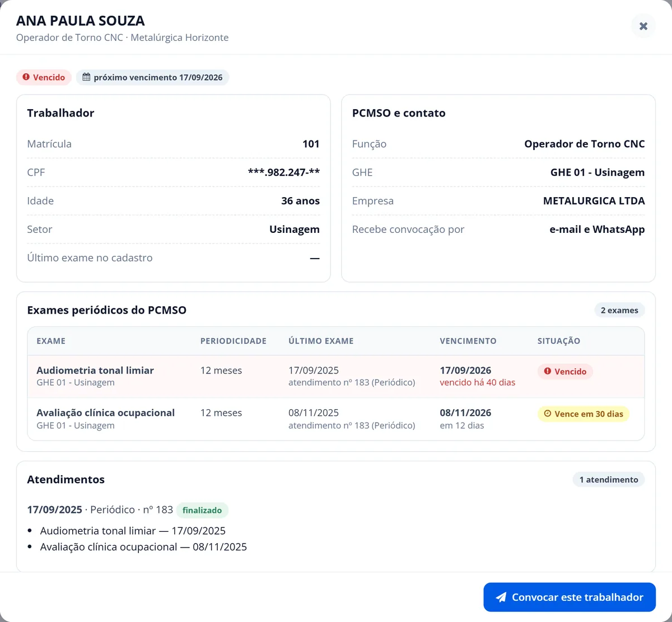Image resolution: width=672 pixels, height=622 pixels.
Task: Click the finalizado status badge
Action: click(202, 510)
